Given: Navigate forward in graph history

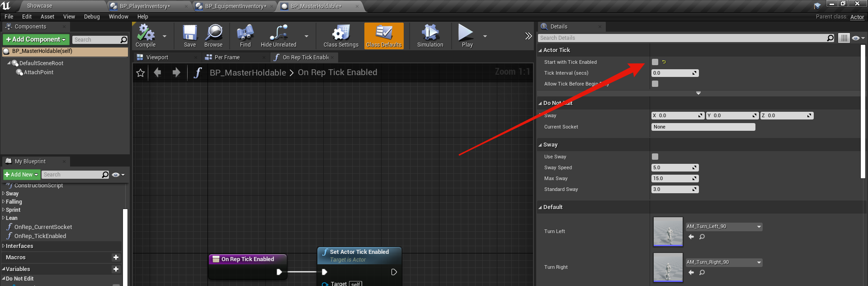Looking at the screenshot, I should click(x=176, y=72).
